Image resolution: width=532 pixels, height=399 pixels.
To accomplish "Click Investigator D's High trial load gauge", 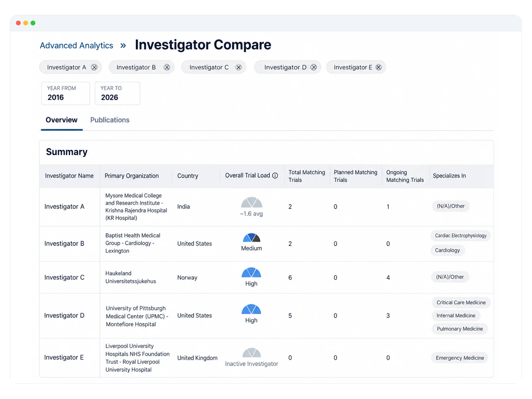I will click(x=251, y=309).
